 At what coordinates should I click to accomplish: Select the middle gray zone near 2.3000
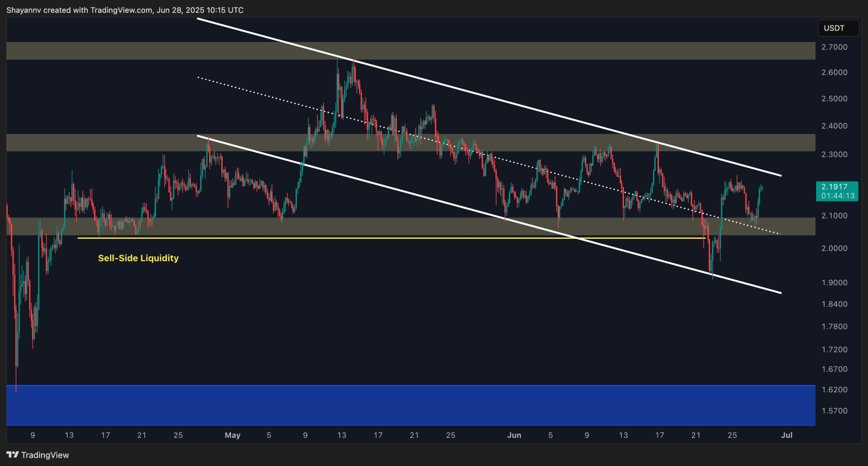[102, 142]
